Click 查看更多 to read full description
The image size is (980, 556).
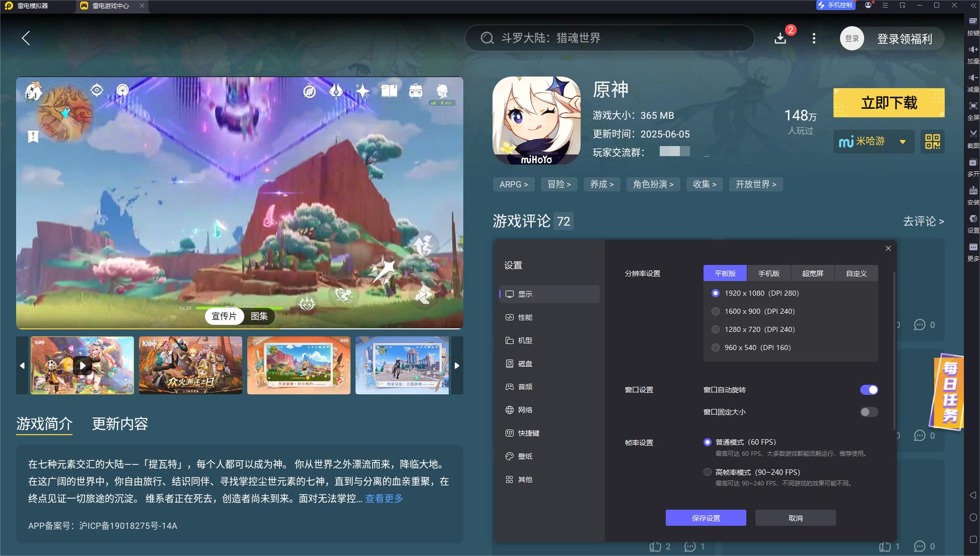(384, 498)
